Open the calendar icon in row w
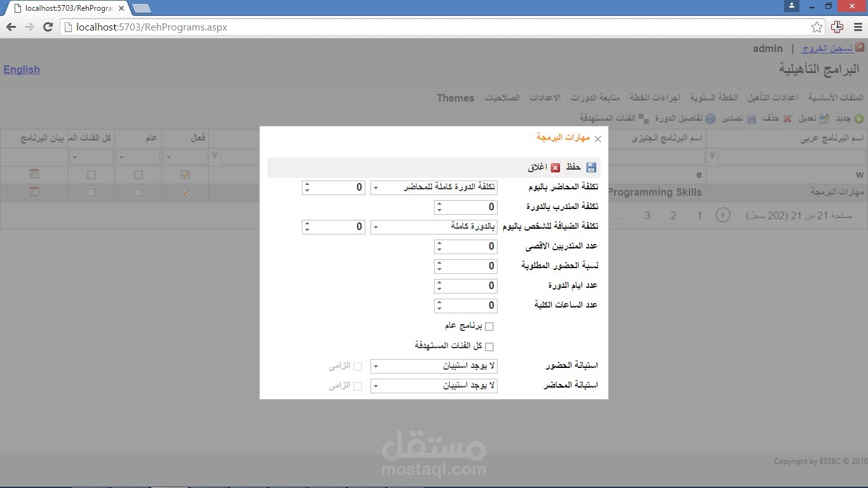 (x=34, y=174)
